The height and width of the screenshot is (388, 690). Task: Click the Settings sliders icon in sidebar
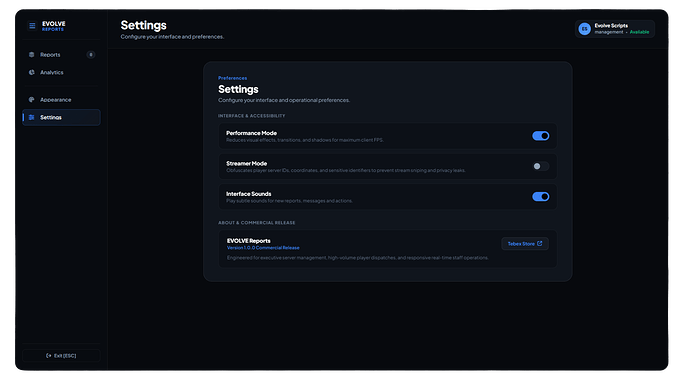pyautogui.click(x=31, y=117)
